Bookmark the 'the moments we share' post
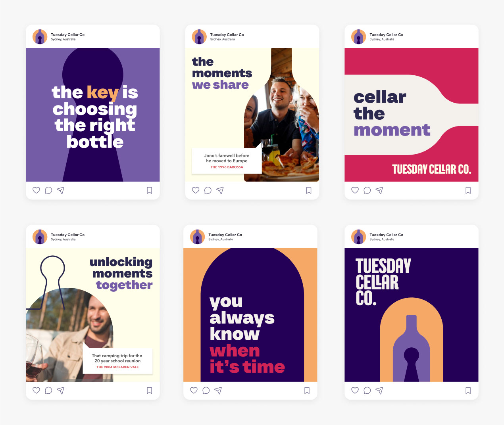 (x=309, y=190)
